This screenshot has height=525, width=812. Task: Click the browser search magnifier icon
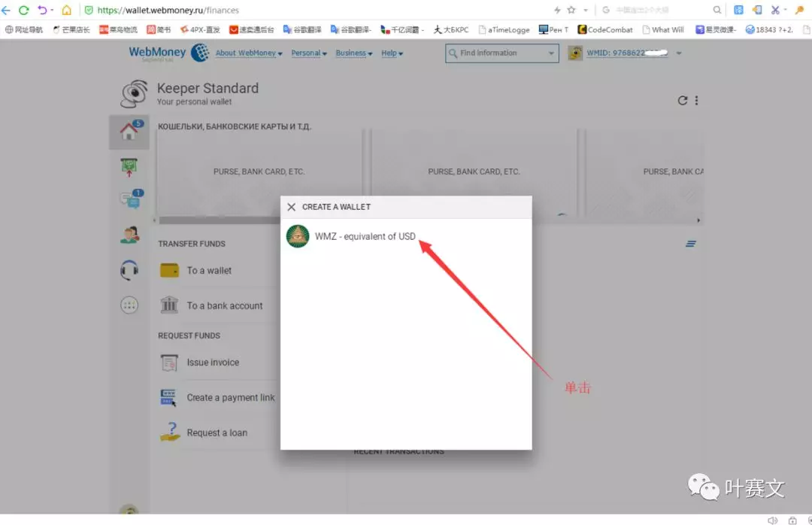(717, 10)
